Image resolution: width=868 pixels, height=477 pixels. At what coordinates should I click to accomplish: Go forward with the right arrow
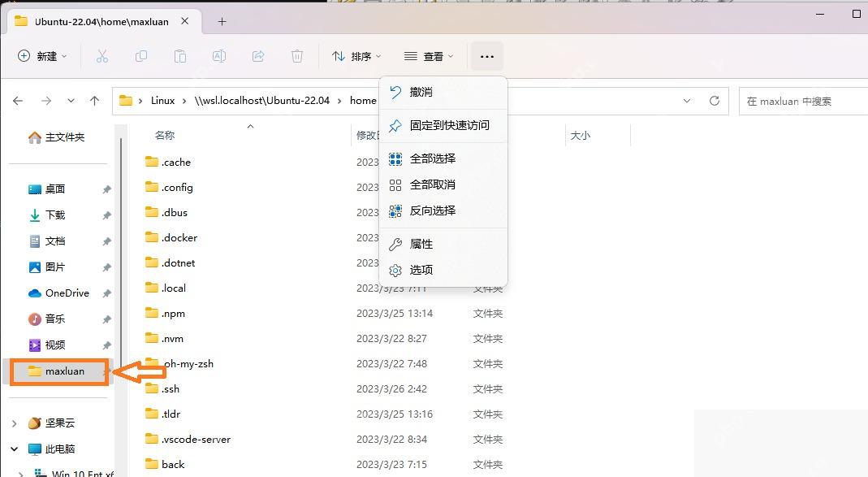pyautogui.click(x=46, y=101)
